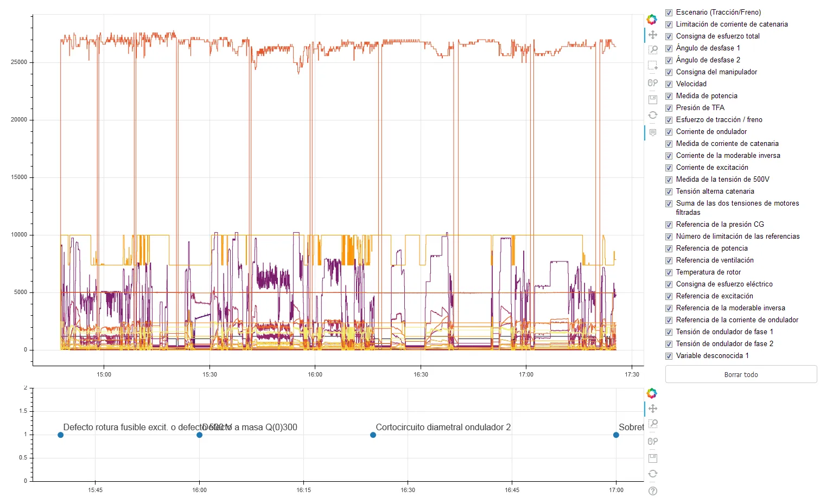Hide the Corriente de ondulador series
Viewport: 820px width, 504px height.
[669, 132]
